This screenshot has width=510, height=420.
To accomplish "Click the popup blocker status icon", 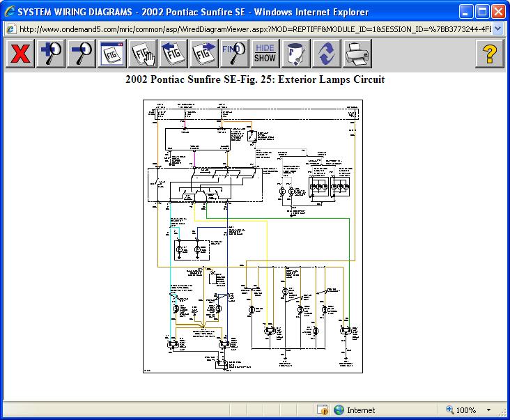I will [322, 410].
